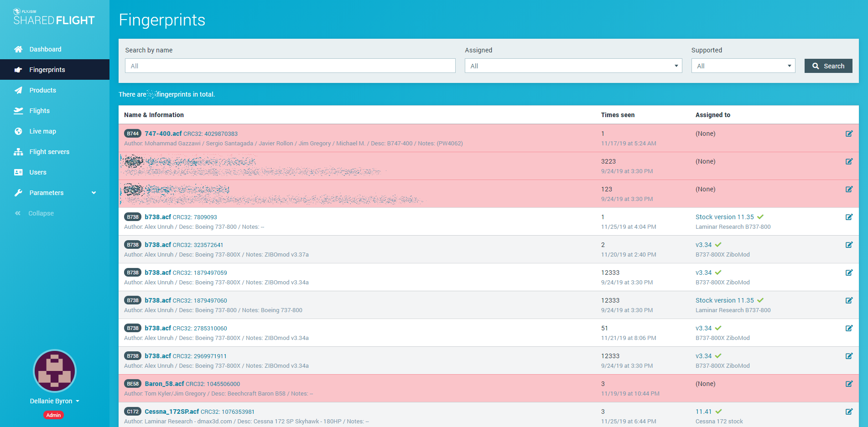Open the Dellanie Byron user menu
The height and width of the screenshot is (427, 868).
coord(55,401)
